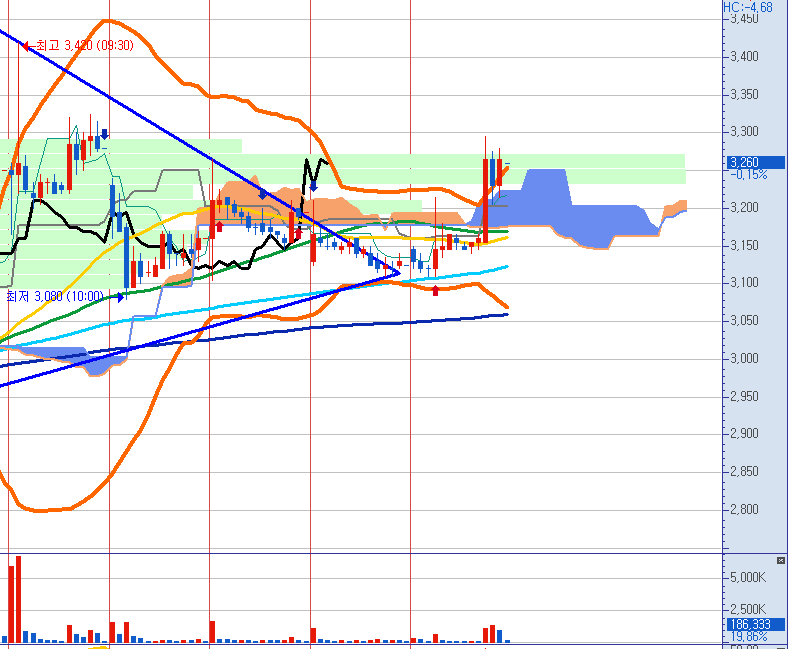This screenshot has width=789, height=649.
Task: Click the 3,350 price axis label
Action: [x=744, y=94]
